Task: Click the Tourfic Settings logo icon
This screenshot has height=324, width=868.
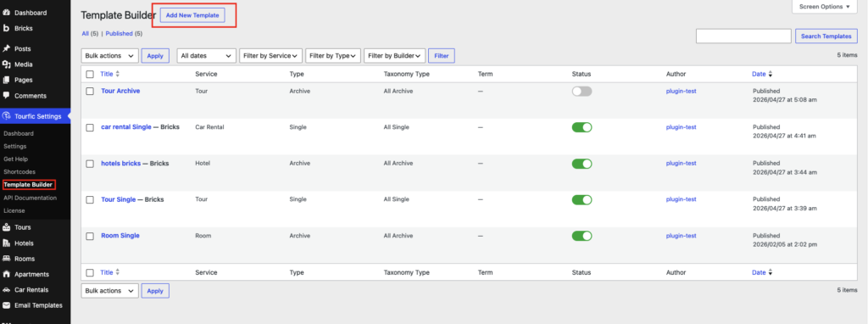Action: coord(7,115)
